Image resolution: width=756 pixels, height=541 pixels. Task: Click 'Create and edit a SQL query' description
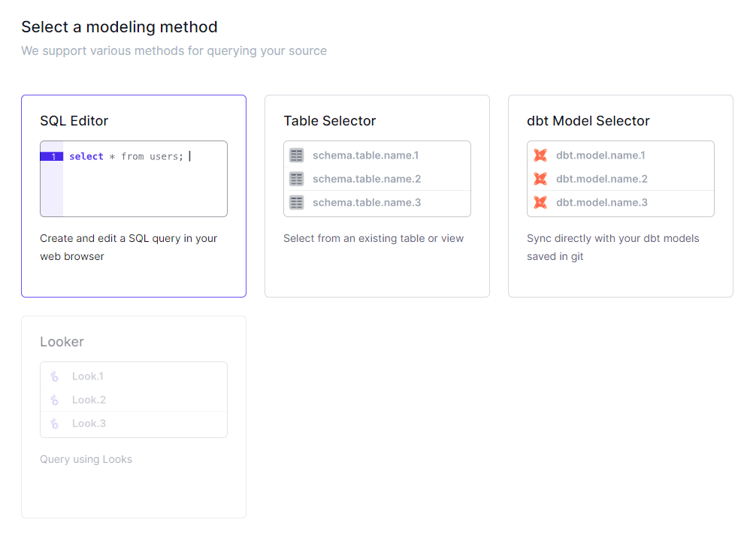[x=129, y=247]
